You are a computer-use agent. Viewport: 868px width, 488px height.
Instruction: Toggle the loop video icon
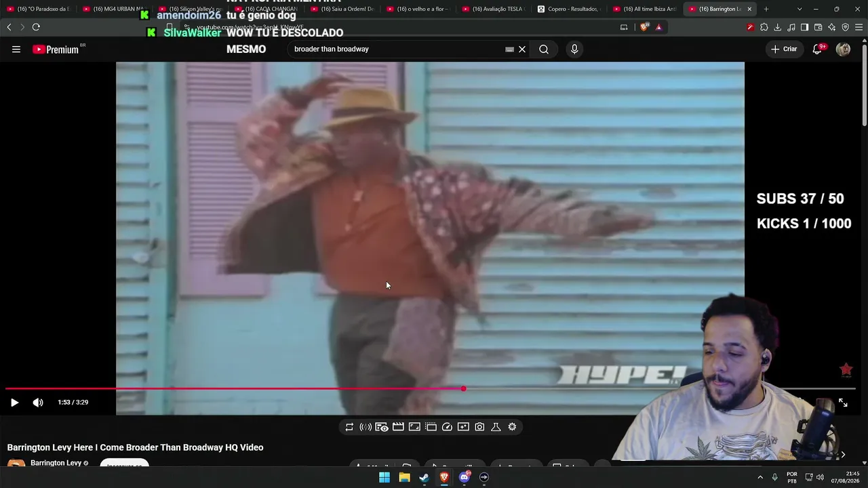click(349, 427)
